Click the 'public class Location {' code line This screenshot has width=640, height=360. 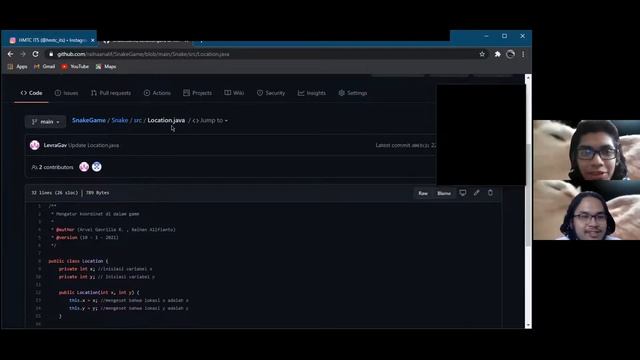pyautogui.click(x=78, y=261)
